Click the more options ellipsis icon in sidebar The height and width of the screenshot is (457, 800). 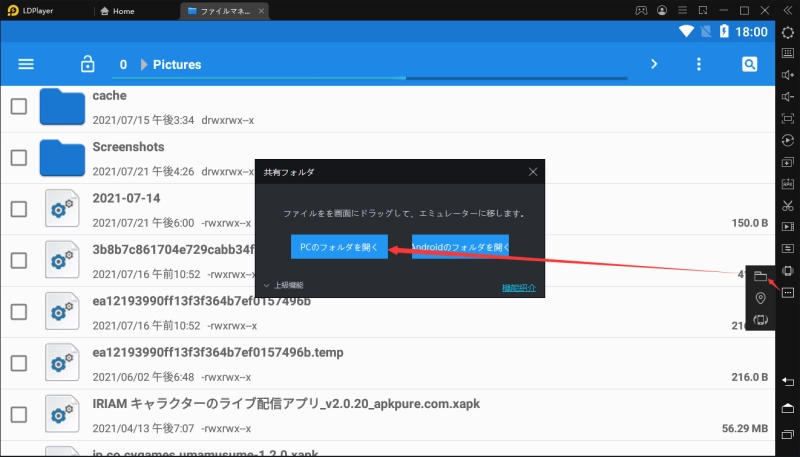[x=788, y=293]
